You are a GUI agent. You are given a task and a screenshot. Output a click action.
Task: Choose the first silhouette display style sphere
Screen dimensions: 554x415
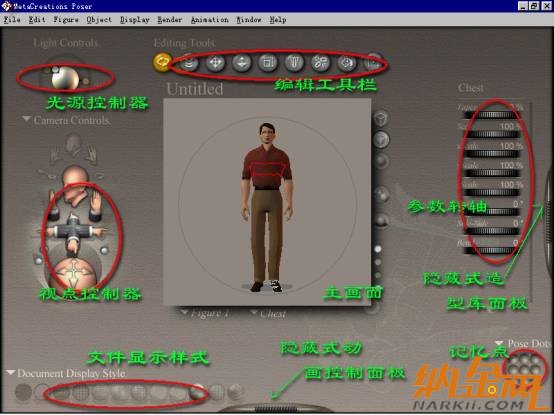coord(23,392)
